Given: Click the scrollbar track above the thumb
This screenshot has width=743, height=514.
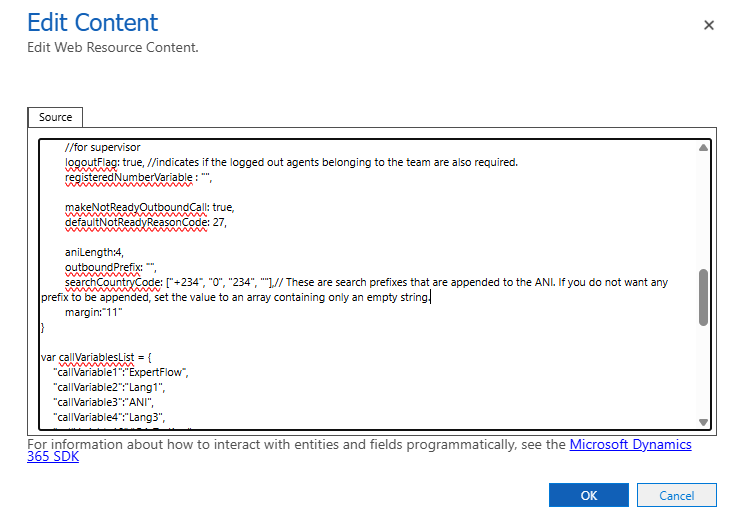Looking at the screenshot, I should point(703,210).
